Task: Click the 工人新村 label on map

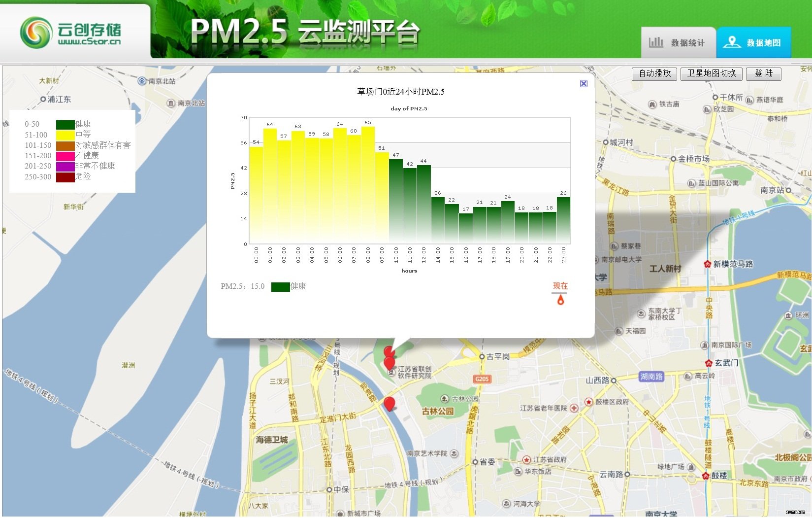Action: click(x=665, y=269)
